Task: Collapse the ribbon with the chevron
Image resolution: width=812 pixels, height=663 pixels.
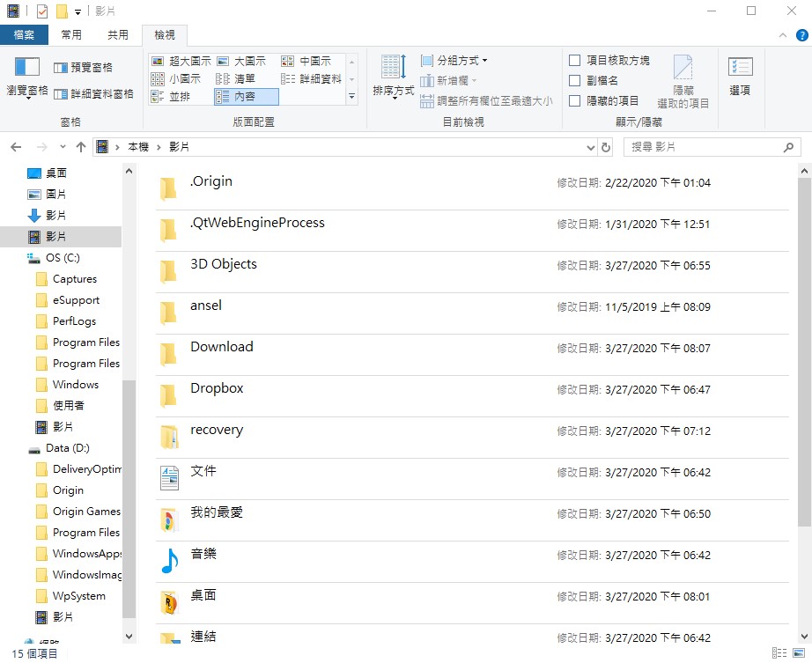Action: 782,35
